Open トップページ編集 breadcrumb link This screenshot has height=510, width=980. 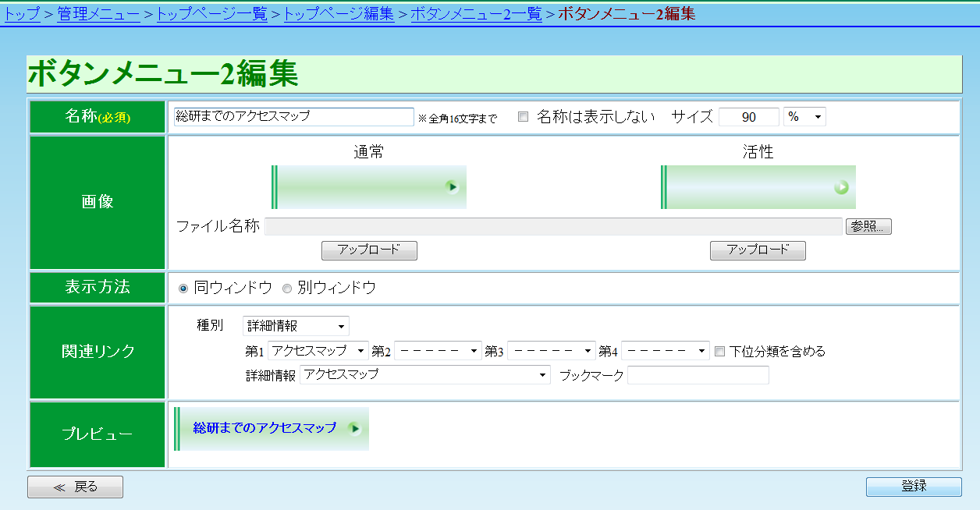click(339, 13)
